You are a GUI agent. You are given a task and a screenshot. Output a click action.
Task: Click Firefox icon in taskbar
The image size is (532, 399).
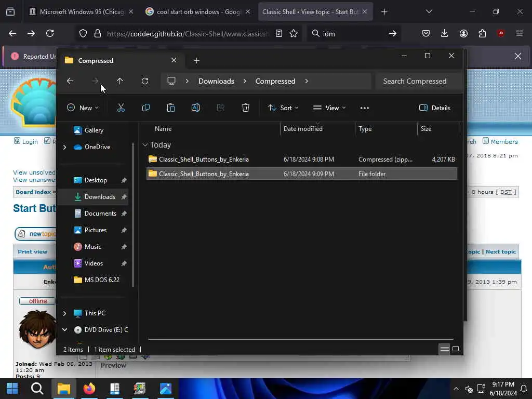pos(89,389)
